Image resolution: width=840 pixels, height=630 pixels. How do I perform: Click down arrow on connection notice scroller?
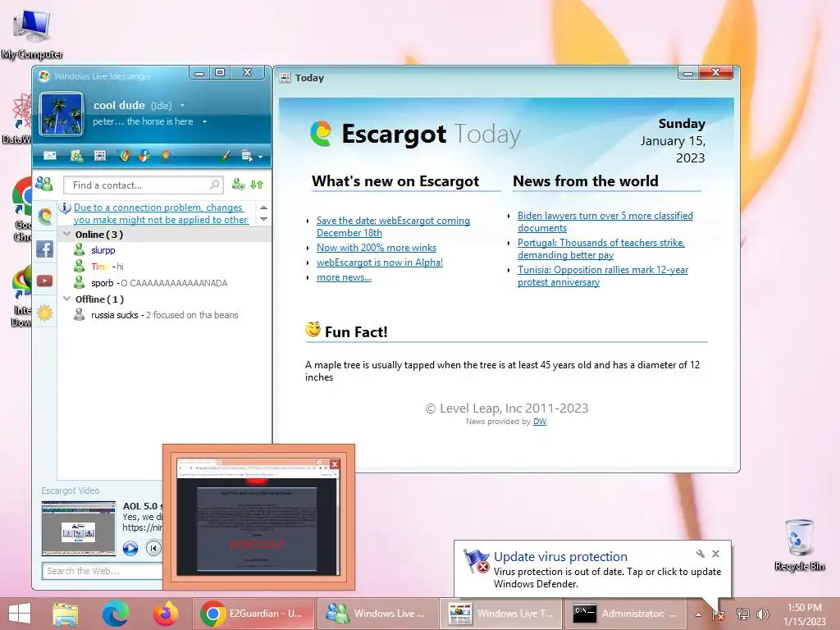[x=263, y=219]
